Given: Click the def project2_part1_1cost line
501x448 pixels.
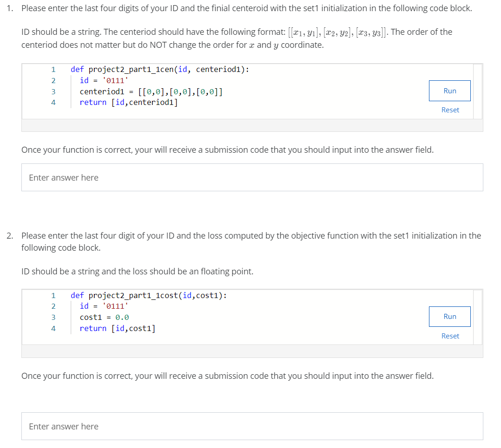Looking at the screenshot, I should 149,295.
